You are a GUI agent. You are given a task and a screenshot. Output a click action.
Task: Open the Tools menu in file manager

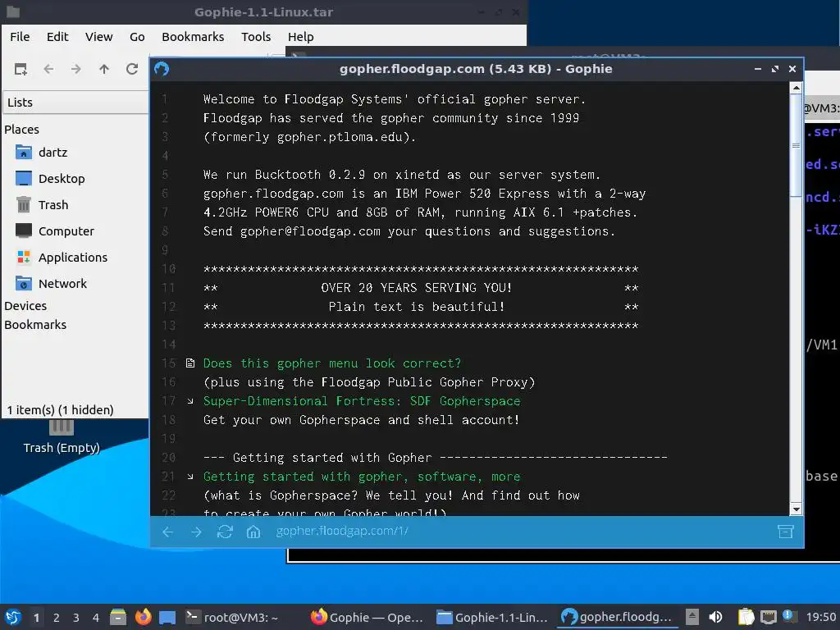pyautogui.click(x=256, y=36)
